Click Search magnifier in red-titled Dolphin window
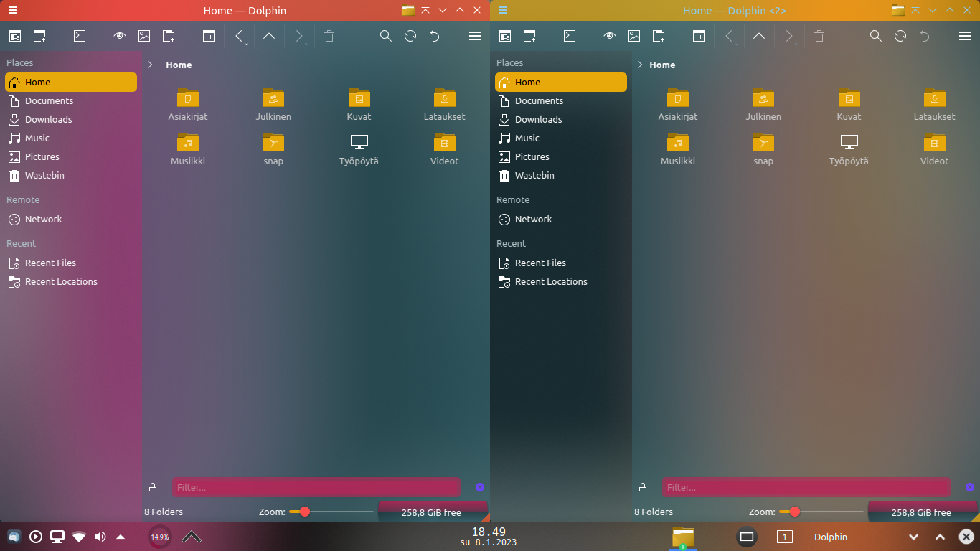This screenshot has height=551, width=980. coord(385,36)
